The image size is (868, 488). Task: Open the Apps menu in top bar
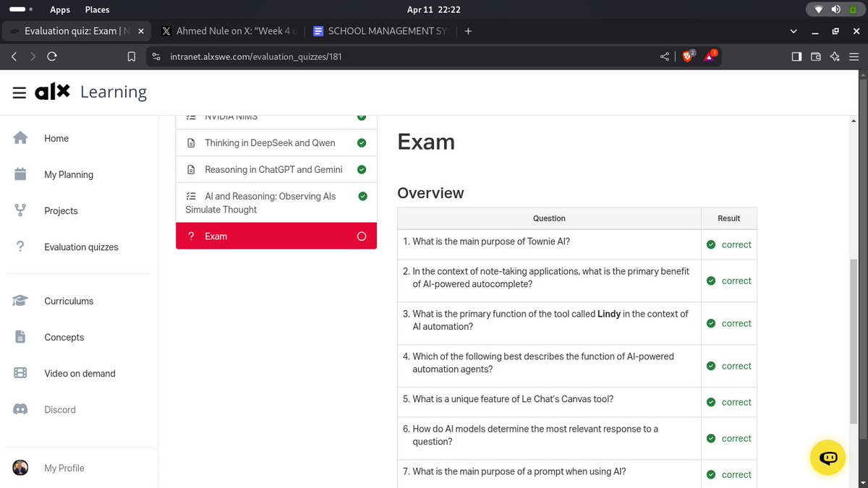coord(60,9)
